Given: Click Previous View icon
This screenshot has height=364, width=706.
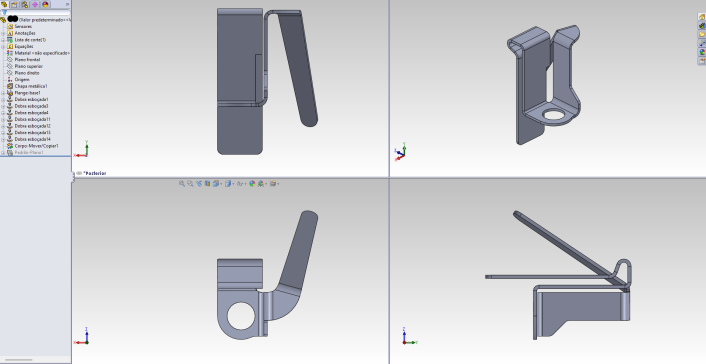Looking at the screenshot, I should 199,184.
